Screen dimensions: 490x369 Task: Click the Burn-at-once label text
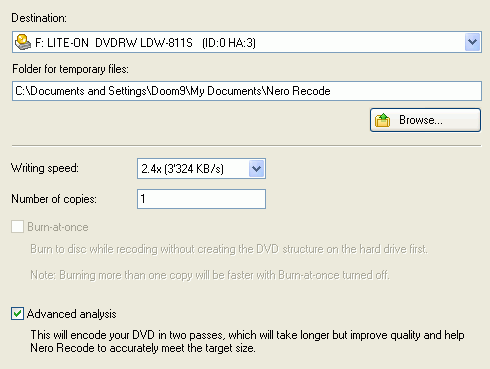point(58,227)
